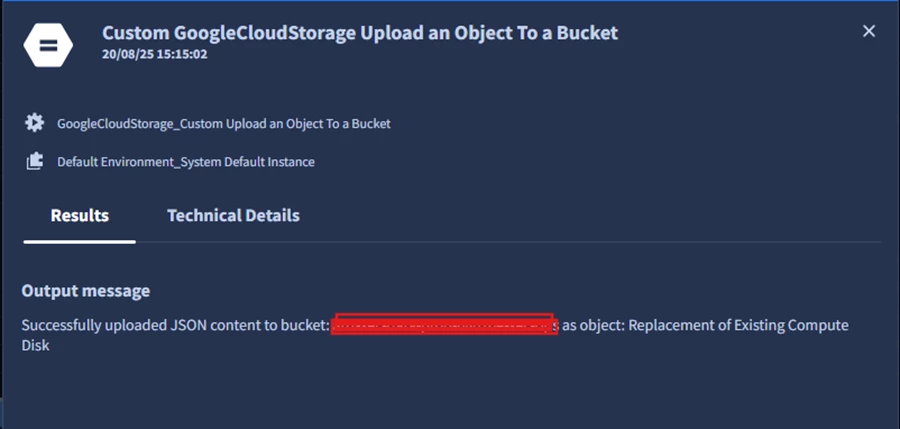Click the instance icon beside Default Environment

pos(34,161)
